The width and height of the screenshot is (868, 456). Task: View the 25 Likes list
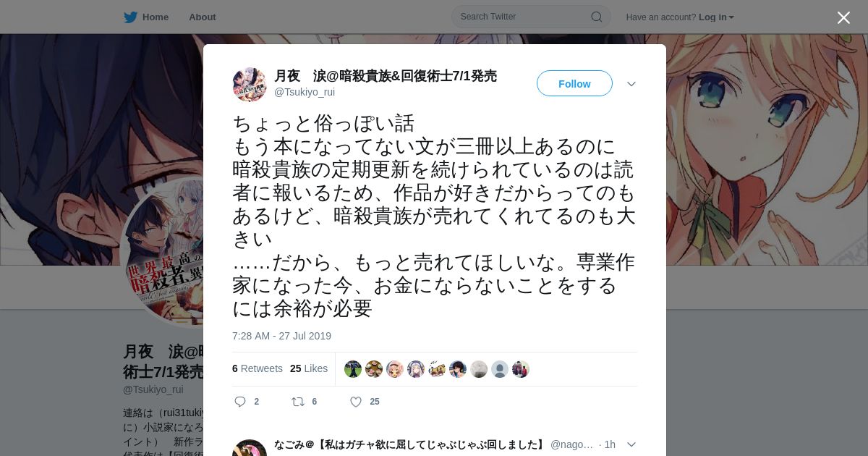[309, 368]
